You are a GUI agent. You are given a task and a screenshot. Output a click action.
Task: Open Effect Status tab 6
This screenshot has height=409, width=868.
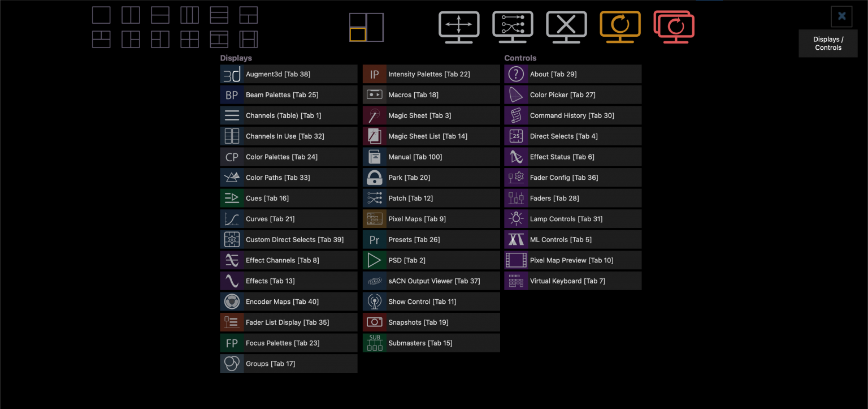[x=573, y=157]
